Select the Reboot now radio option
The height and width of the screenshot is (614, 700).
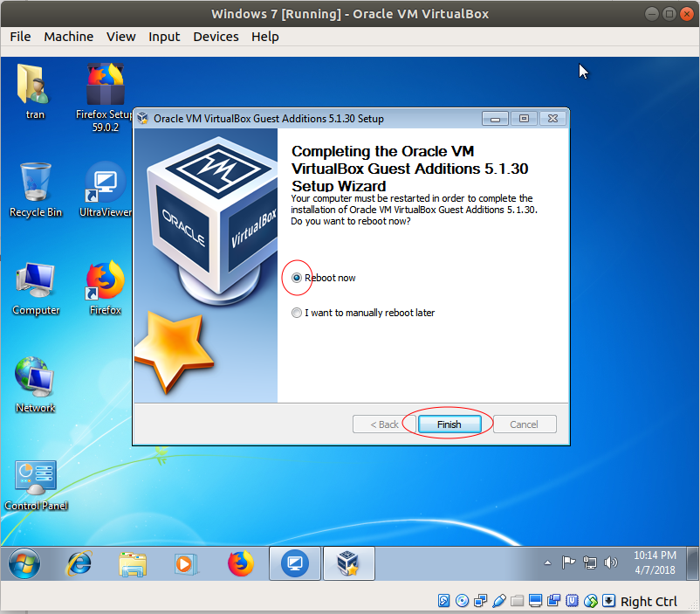pyautogui.click(x=324, y=278)
